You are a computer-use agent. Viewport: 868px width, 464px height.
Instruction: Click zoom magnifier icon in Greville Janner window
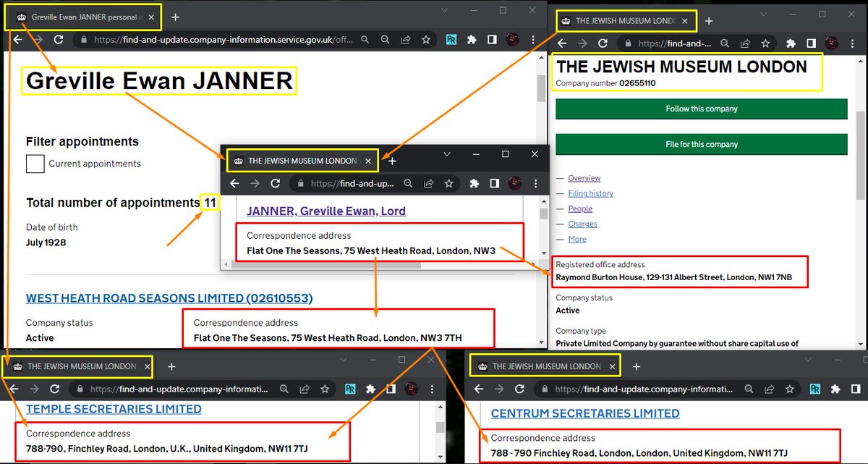pos(386,40)
